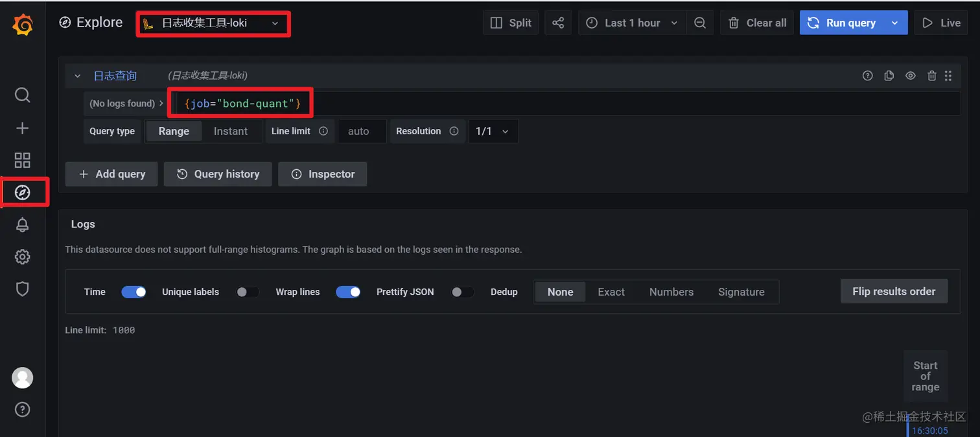Click Clear all button
The height and width of the screenshot is (437, 980).
pyautogui.click(x=757, y=23)
